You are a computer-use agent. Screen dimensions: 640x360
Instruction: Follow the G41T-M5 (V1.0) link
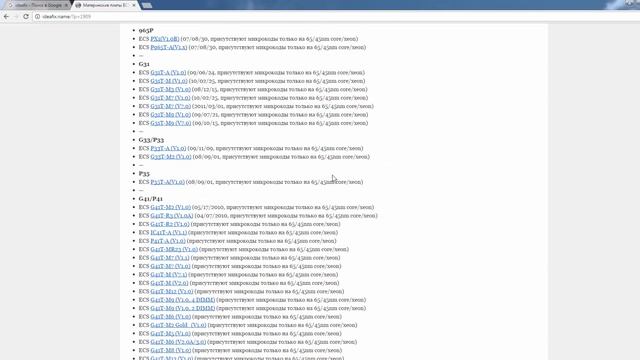[x=170, y=333]
